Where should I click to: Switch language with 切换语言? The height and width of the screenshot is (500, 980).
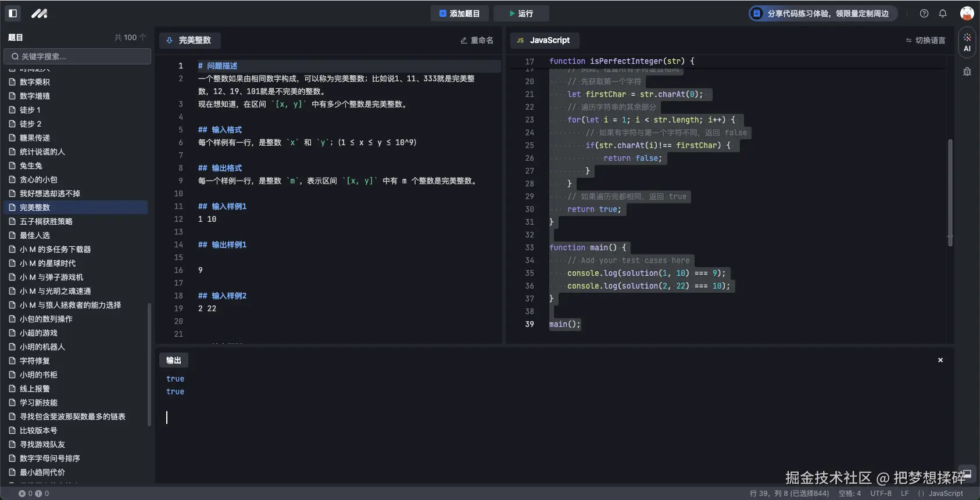[925, 40]
